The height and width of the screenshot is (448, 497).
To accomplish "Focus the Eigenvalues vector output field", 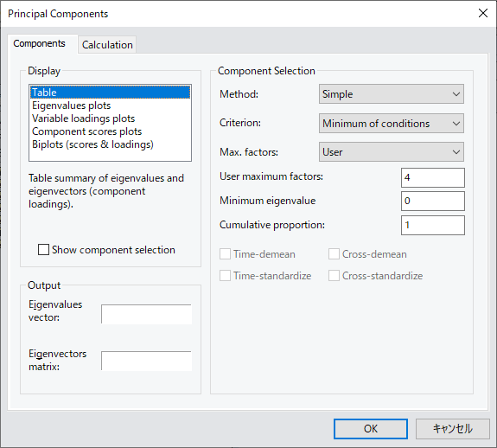I will [146, 314].
